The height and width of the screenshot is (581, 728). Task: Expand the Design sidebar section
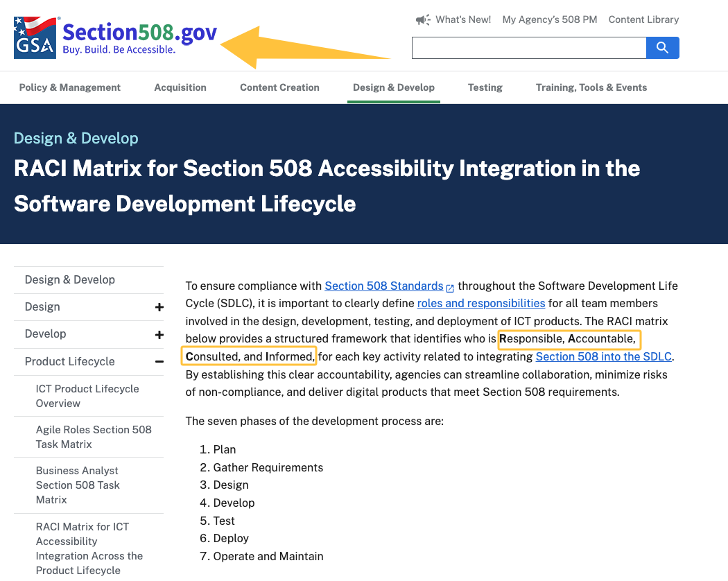coord(159,307)
